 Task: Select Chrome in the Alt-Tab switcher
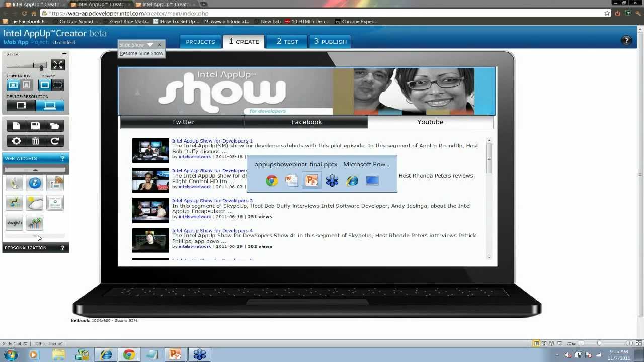tap(272, 181)
